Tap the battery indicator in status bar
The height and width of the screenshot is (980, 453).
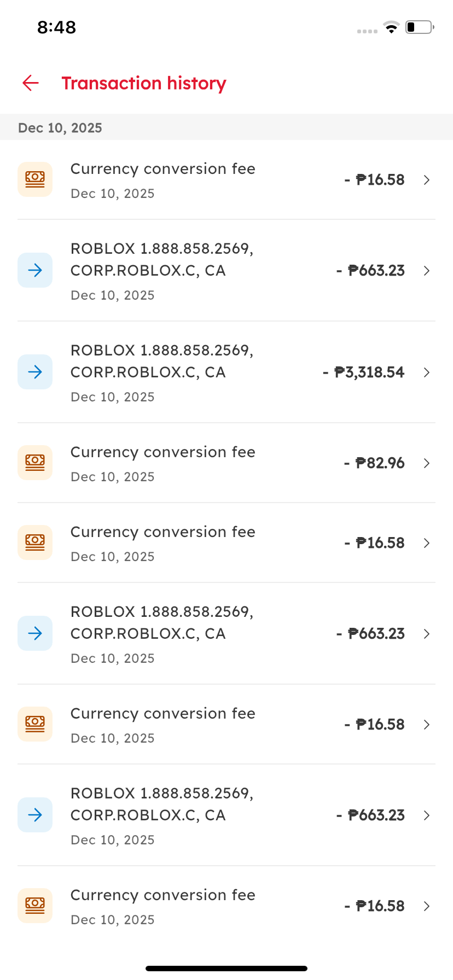[419, 27]
